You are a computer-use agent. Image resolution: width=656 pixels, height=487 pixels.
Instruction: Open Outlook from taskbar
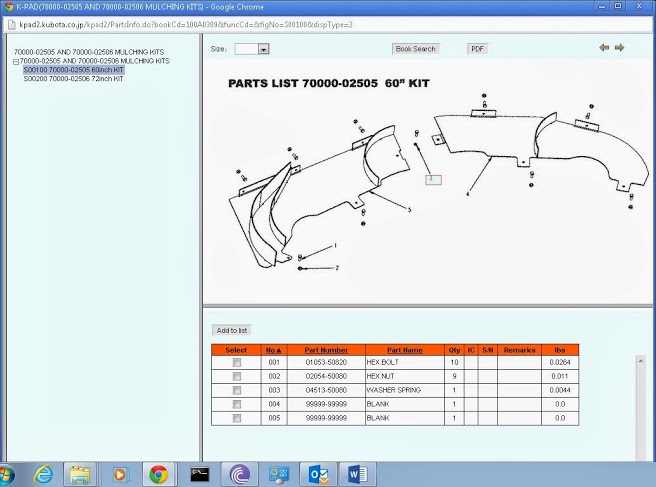tap(318, 474)
